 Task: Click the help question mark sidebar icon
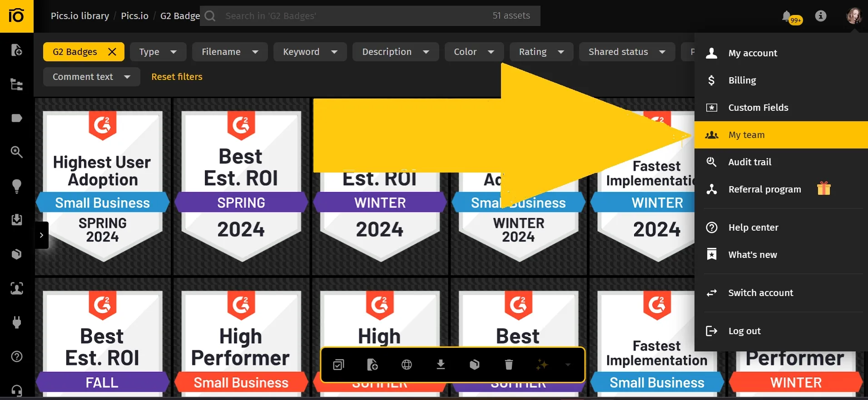point(16,356)
